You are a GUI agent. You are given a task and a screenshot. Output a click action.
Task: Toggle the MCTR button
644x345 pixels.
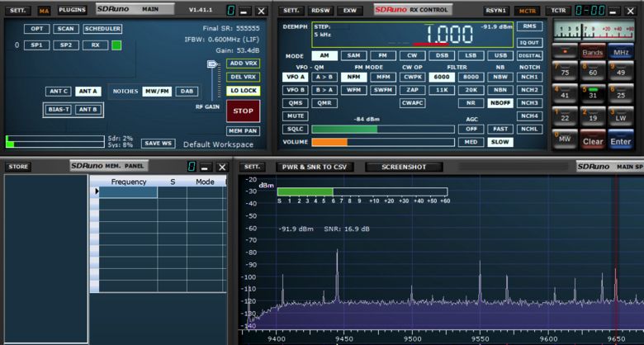click(x=528, y=11)
